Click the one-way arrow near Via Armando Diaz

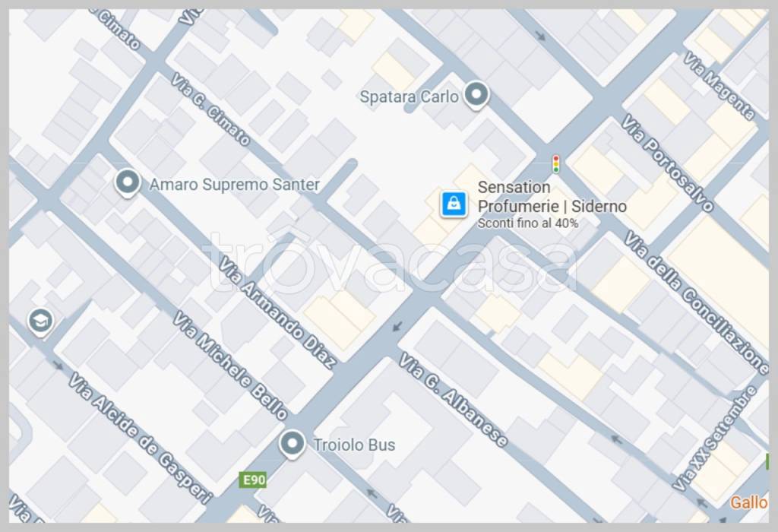pyautogui.click(x=397, y=326)
